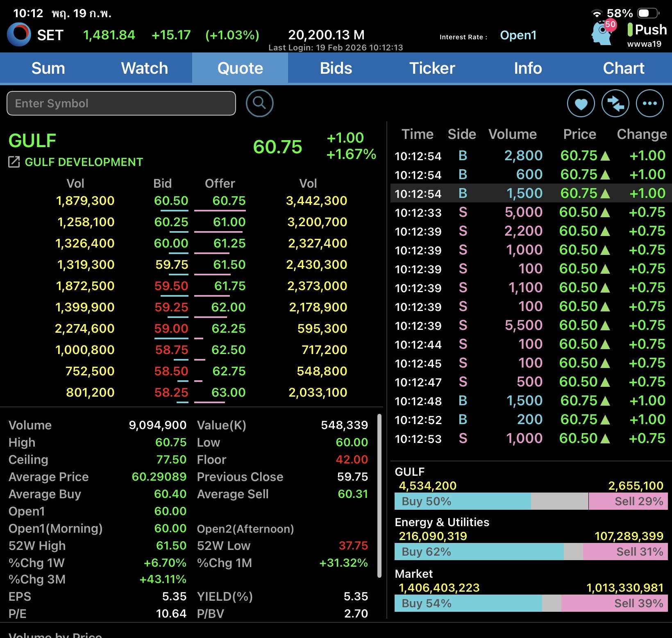Select the 10:12:53 sell trade row
The width and height of the screenshot is (672, 638).
click(530, 438)
